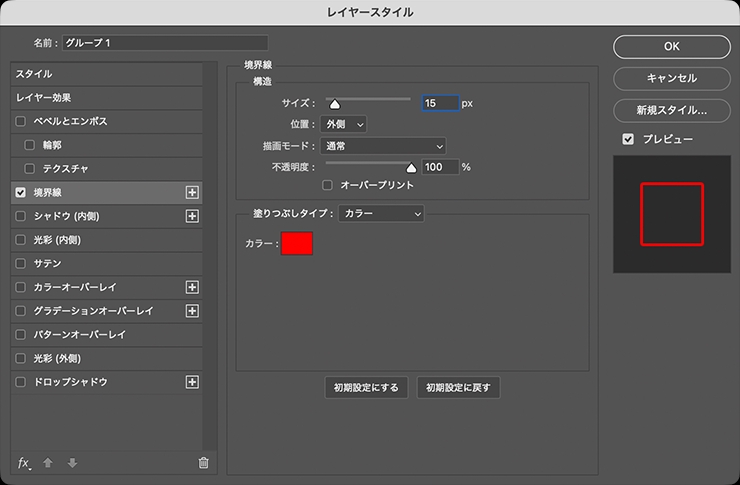Click the move effect up arrow
740x485 pixels.
[48, 463]
